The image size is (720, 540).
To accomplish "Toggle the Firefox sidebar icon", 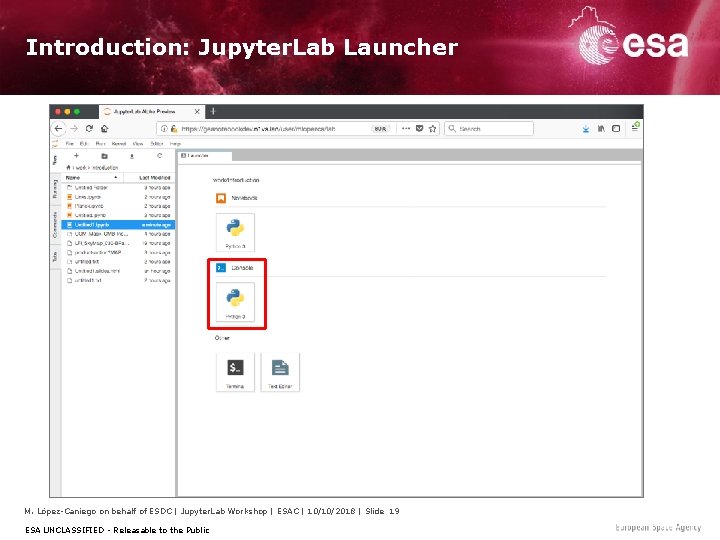I will tap(616, 129).
